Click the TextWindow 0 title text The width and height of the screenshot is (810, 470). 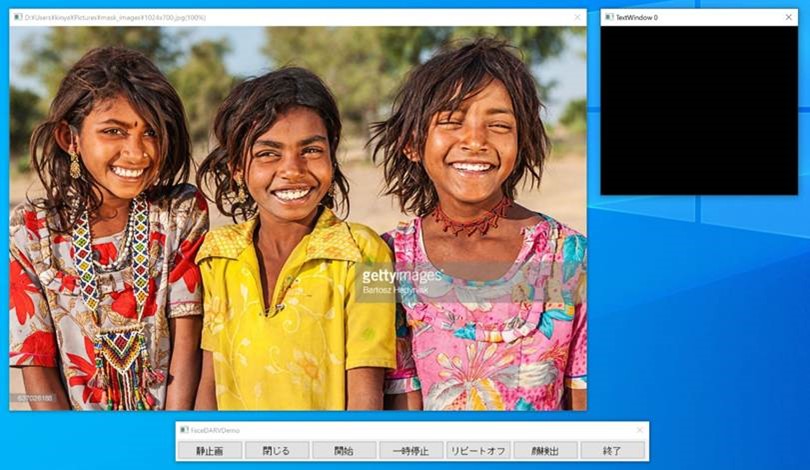(x=636, y=17)
